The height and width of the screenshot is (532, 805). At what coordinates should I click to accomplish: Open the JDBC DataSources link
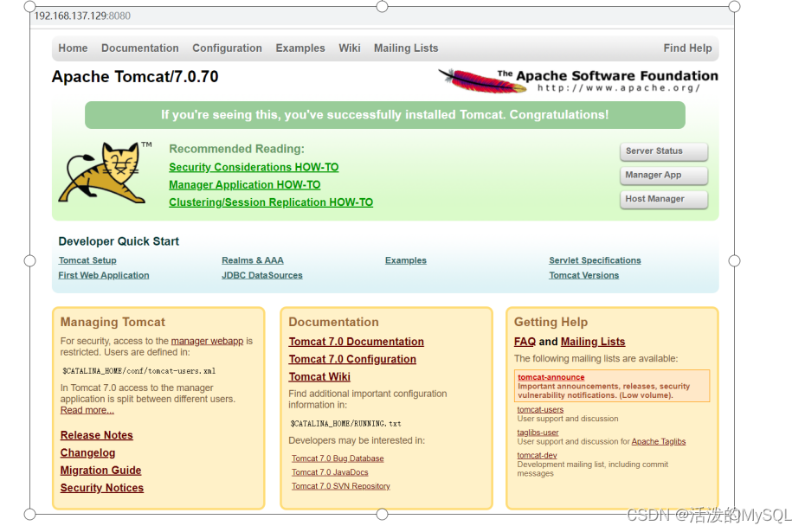coord(261,275)
